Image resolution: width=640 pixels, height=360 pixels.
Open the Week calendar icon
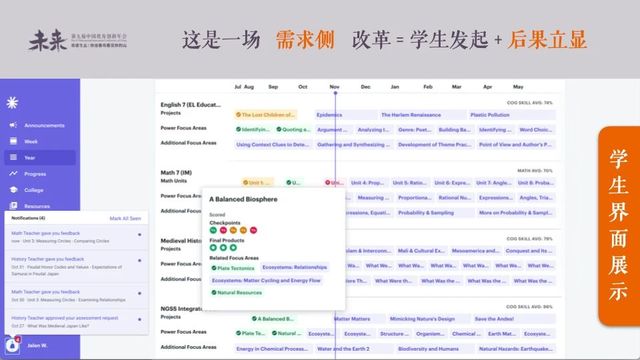[x=13, y=141]
